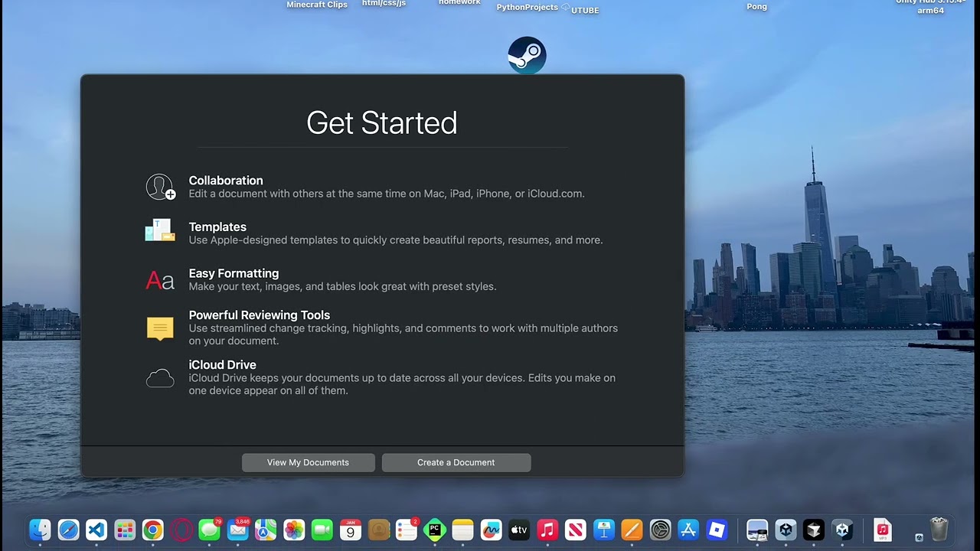This screenshot has width=980, height=551.
Task: Click the Pages icon in the Dock
Action: pos(632,530)
